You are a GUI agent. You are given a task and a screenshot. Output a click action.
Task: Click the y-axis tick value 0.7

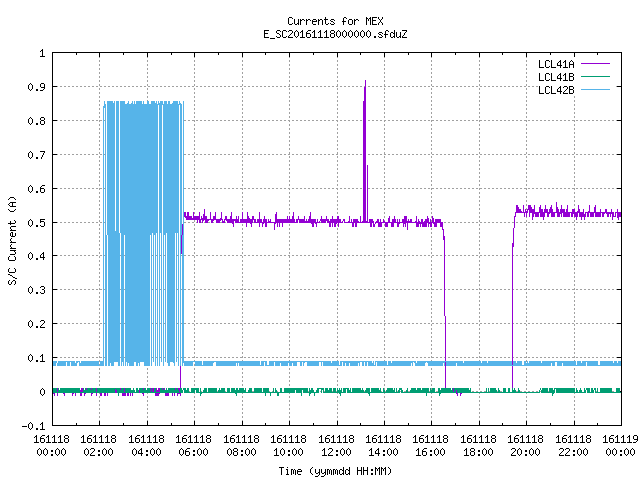[x=36, y=155]
